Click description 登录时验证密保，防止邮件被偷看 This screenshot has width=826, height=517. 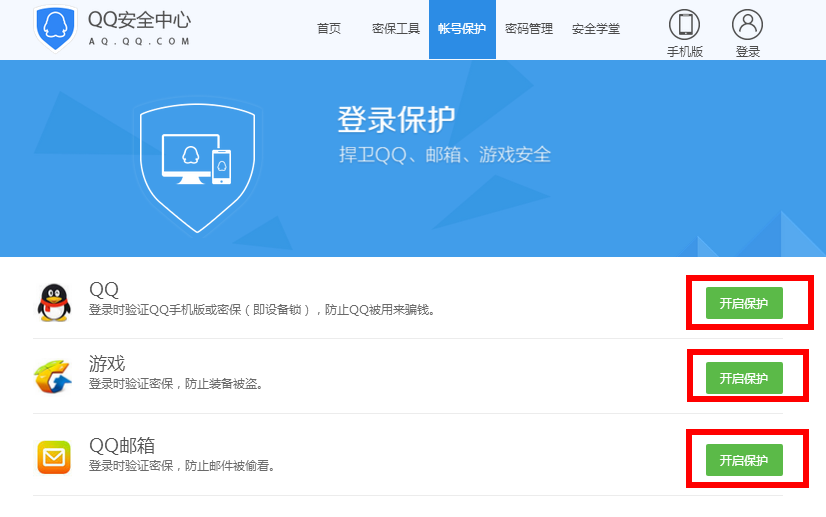[182, 466]
